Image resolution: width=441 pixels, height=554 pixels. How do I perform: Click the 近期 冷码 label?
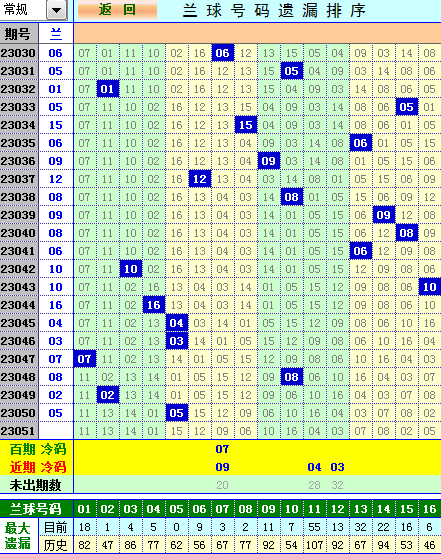click(38, 467)
